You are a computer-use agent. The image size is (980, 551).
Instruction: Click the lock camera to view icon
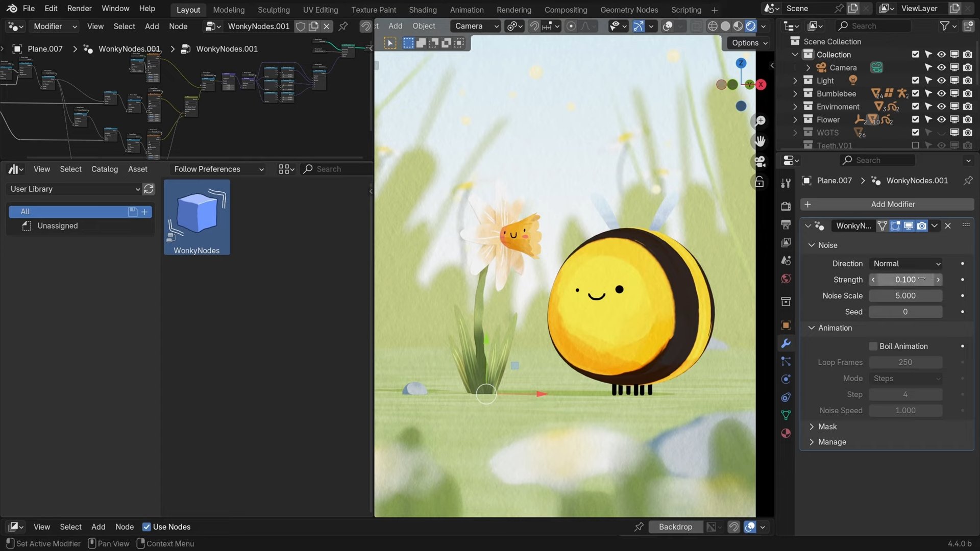pos(760,182)
